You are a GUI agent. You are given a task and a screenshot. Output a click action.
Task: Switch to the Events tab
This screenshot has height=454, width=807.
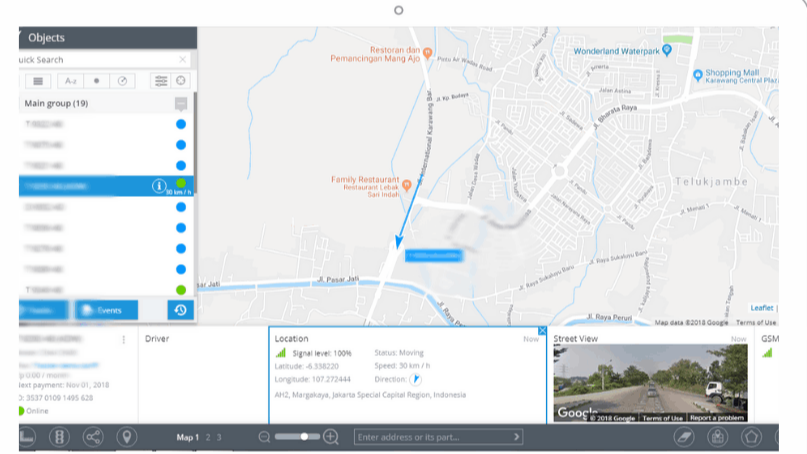point(106,310)
